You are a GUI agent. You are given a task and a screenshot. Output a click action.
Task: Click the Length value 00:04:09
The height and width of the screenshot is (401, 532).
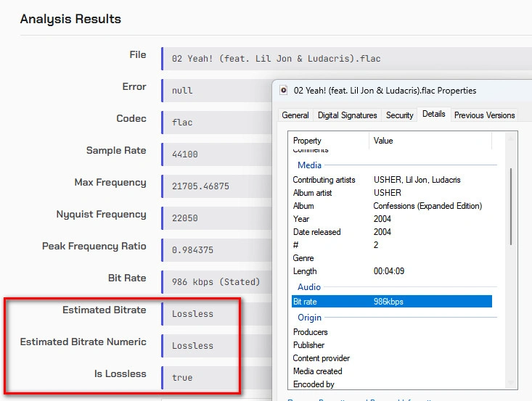click(389, 270)
